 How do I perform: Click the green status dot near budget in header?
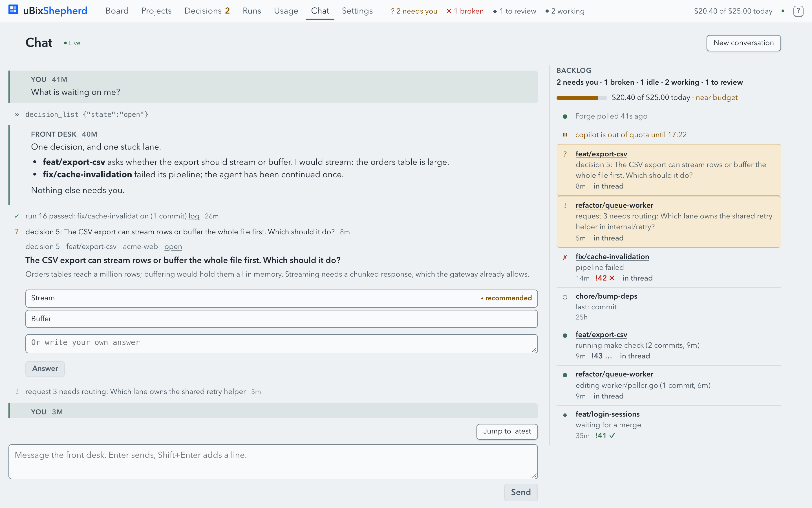click(x=783, y=11)
